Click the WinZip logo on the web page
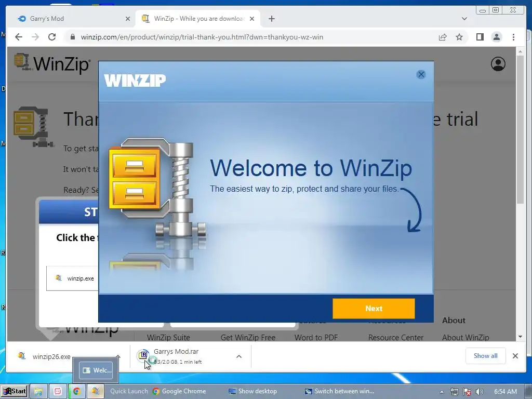 coord(52,63)
